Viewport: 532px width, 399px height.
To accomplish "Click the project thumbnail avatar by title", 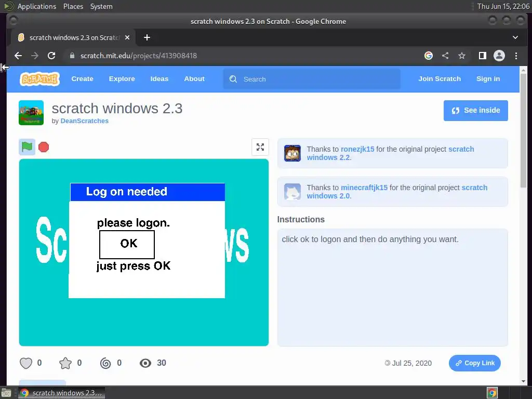I will 31,113.
